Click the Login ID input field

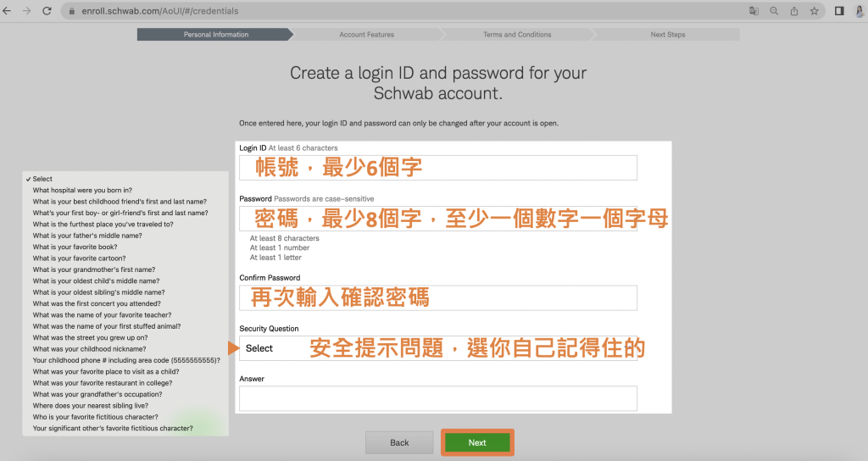(438, 168)
